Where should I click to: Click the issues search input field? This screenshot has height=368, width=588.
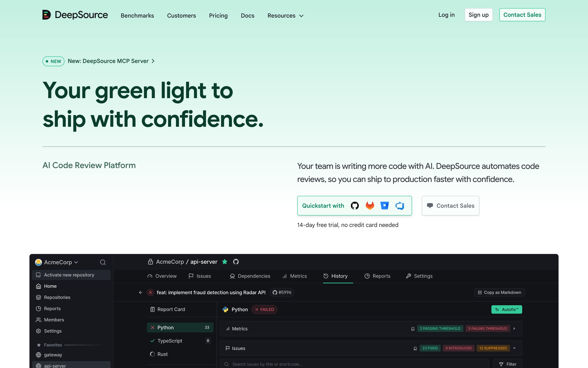click(354, 364)
